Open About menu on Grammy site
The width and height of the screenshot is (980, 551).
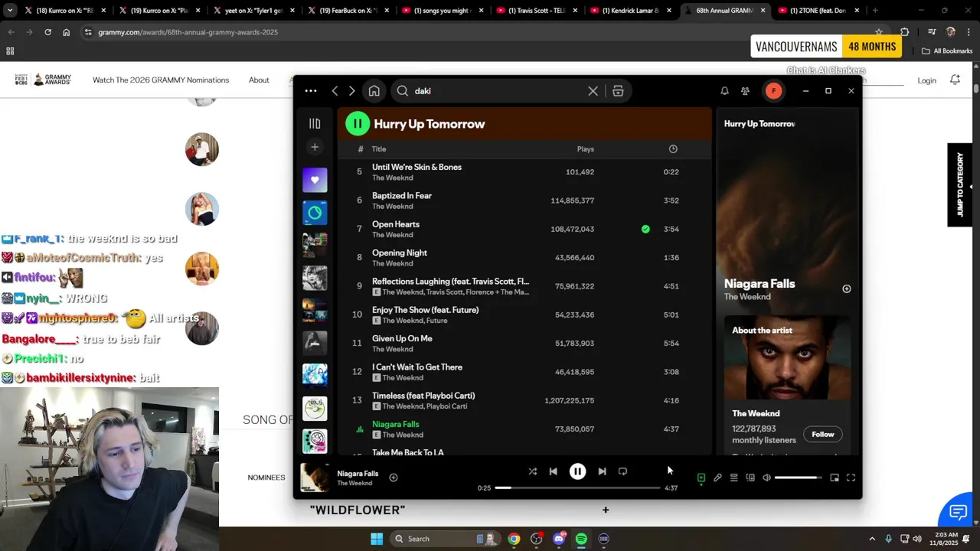point(259,80)
